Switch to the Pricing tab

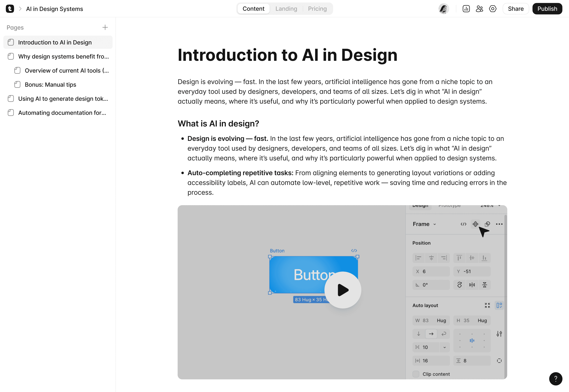(x=317, y=9)
